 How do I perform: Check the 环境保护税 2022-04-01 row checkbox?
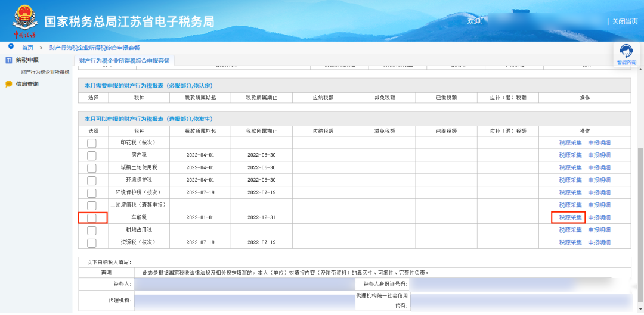coord(92,180)
